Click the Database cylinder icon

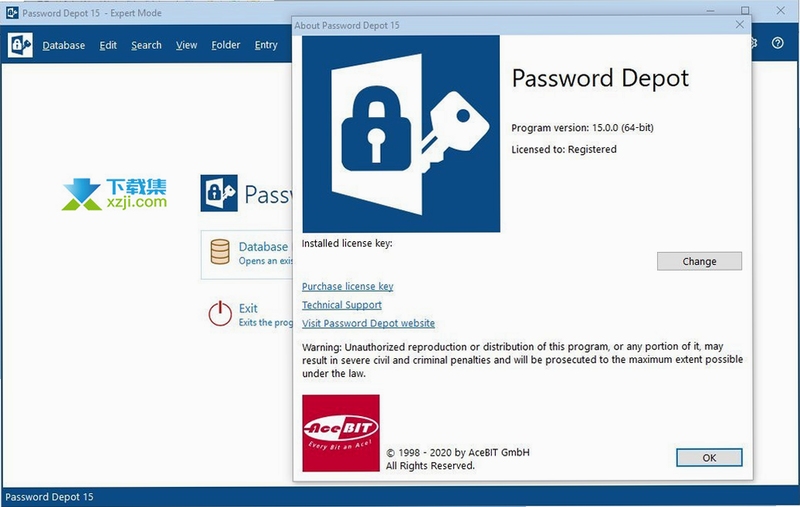(220, 252)
